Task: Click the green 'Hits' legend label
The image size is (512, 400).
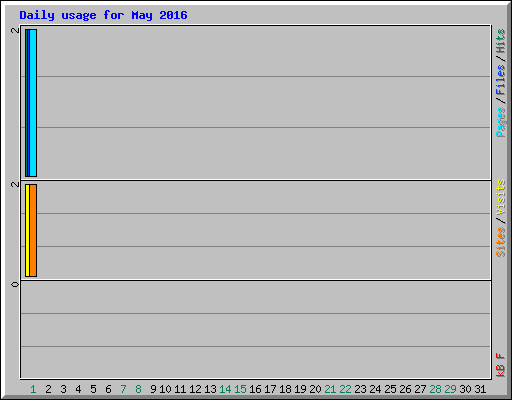Action: (x=500, y=41)
